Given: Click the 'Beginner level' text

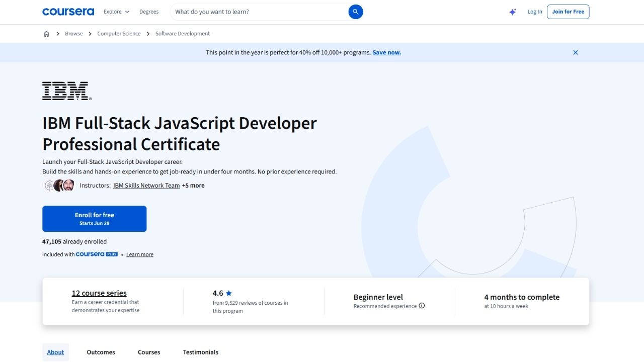Looking at the screenshot, I should (378, 297).
